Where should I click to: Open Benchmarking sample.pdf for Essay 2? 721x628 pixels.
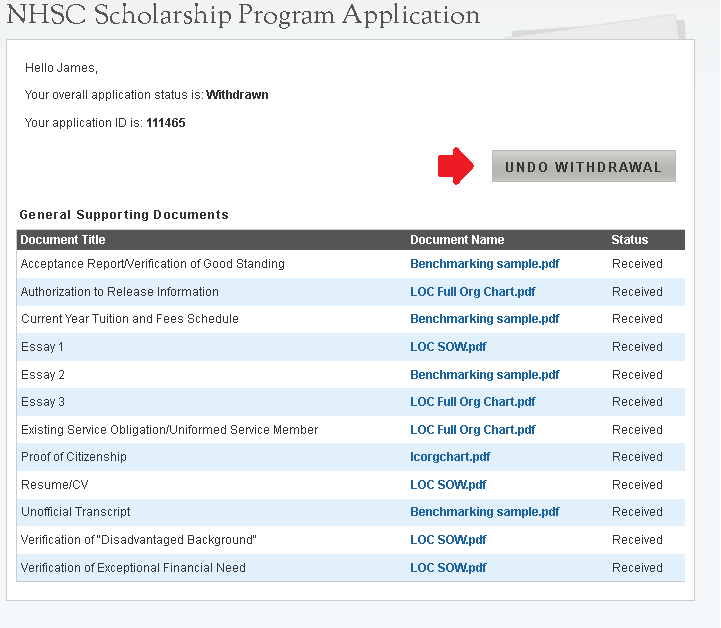point(484,375)
